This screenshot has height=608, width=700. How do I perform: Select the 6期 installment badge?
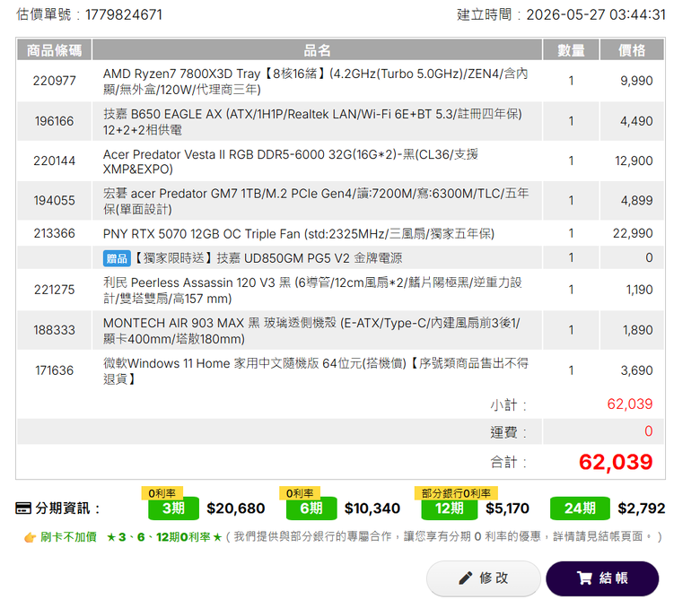click(x=311, y=508)
